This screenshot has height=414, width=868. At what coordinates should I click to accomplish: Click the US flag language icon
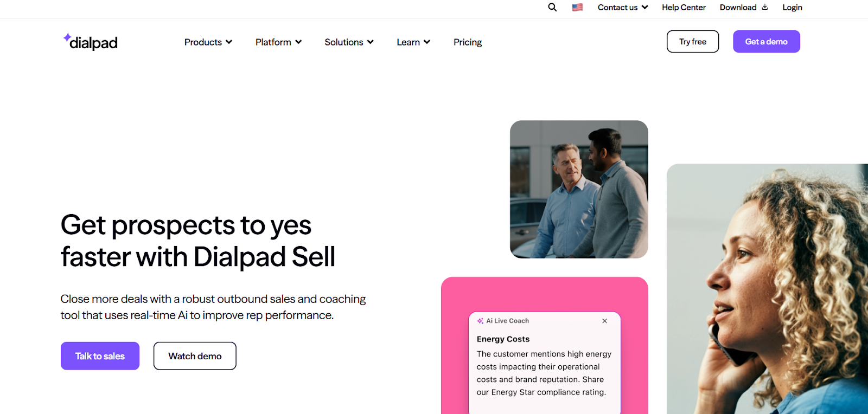[577, 8]
